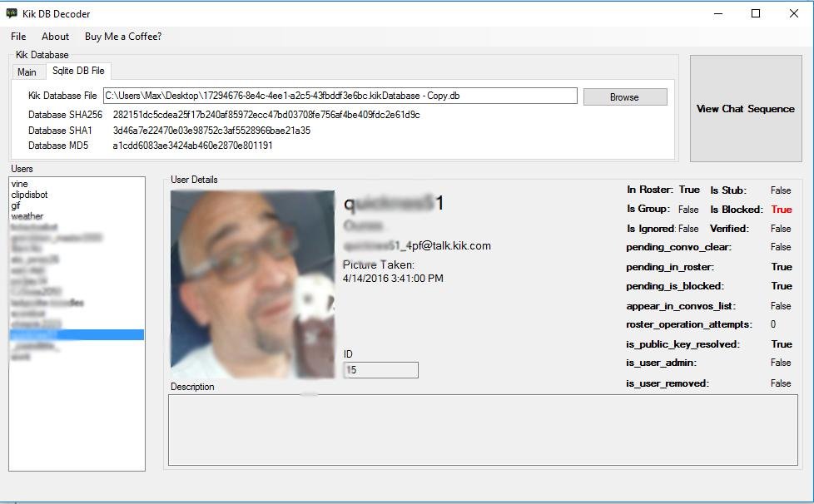This screenshot has height=504, width=814.
Task: Select the Sqlite DB File tab
Action: coord(78,71)
